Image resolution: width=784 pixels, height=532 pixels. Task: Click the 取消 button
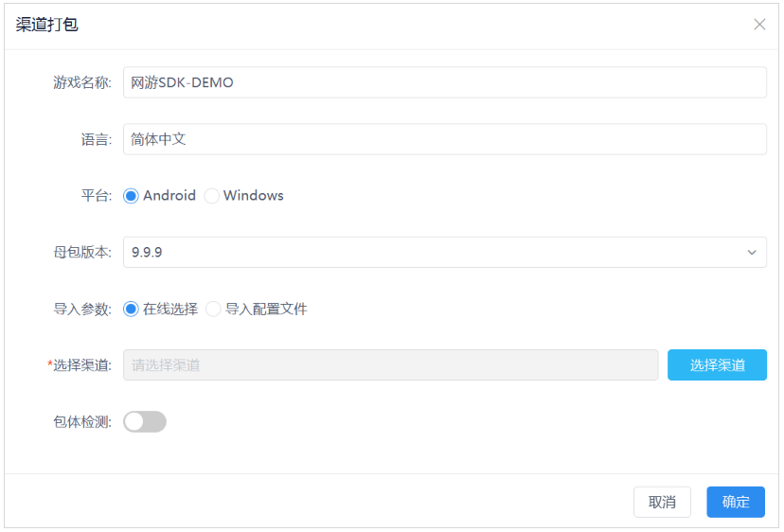coord(662,503)
